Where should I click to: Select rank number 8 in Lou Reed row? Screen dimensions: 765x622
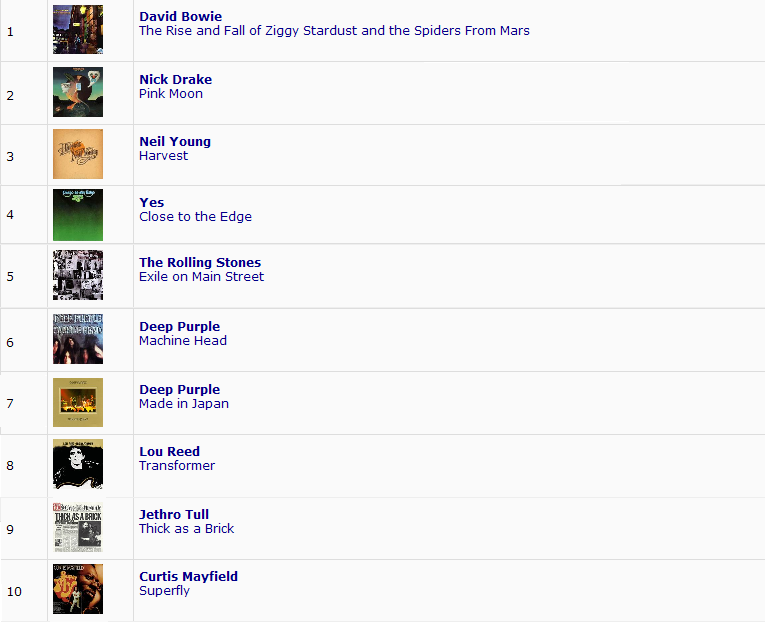(x=10, y=465)
